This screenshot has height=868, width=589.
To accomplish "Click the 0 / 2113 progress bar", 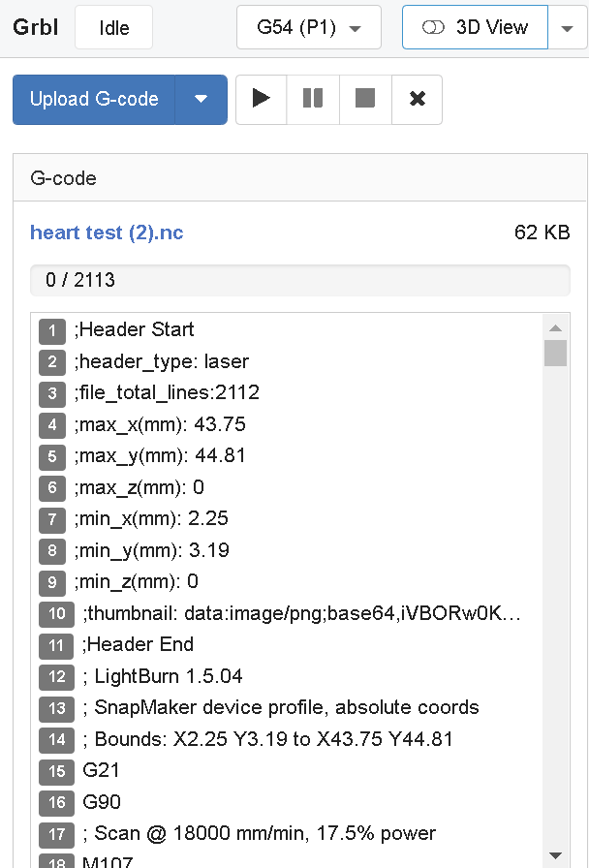I will click(x=300, y=280).
